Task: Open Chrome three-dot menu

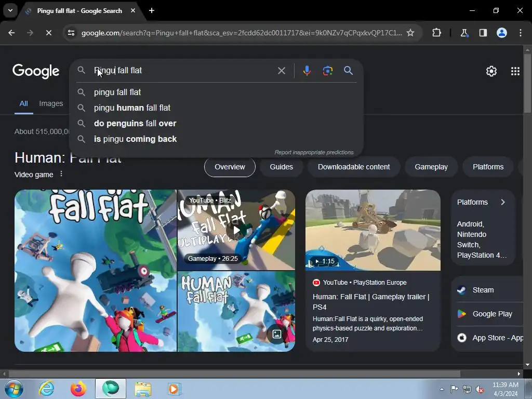Action: pos(521,33)
